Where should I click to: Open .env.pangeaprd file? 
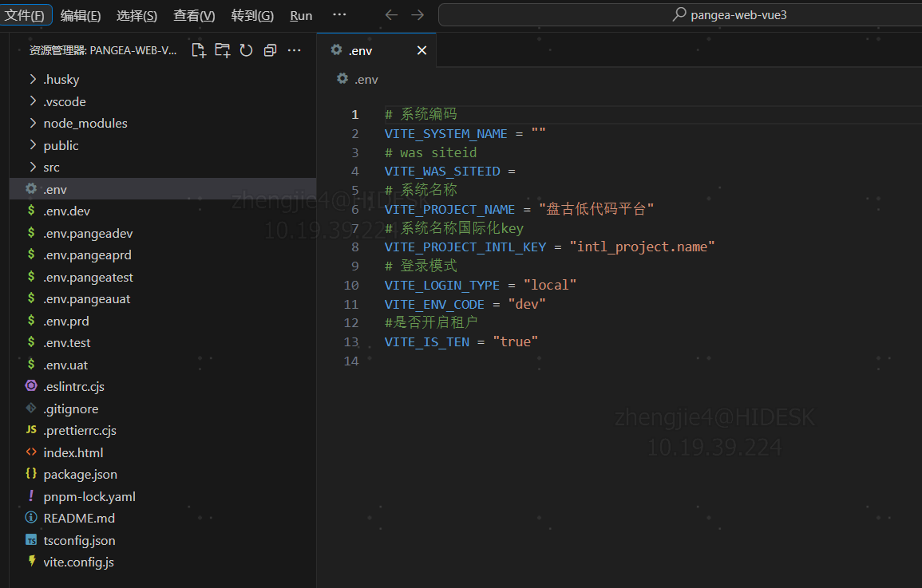(163, 255)
